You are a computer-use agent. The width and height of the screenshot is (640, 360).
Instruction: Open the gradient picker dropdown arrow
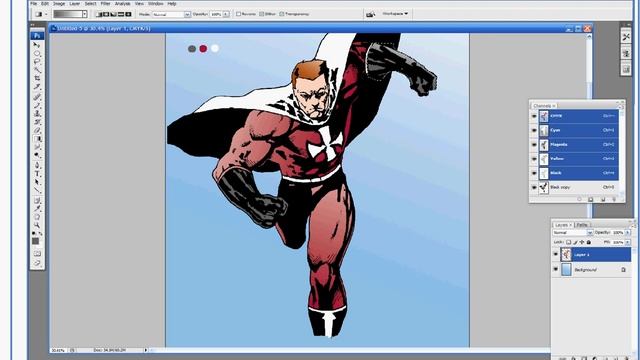coord(84,14)
